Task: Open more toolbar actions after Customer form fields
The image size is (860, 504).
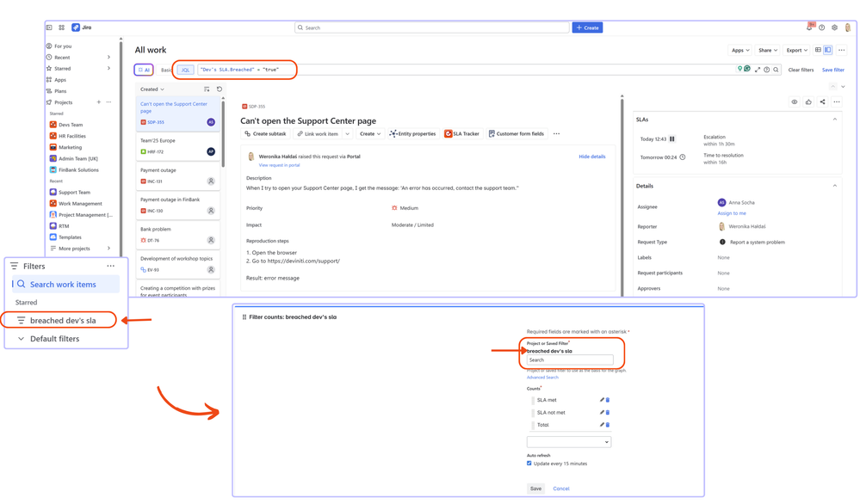Action: (x=557, y=133)
